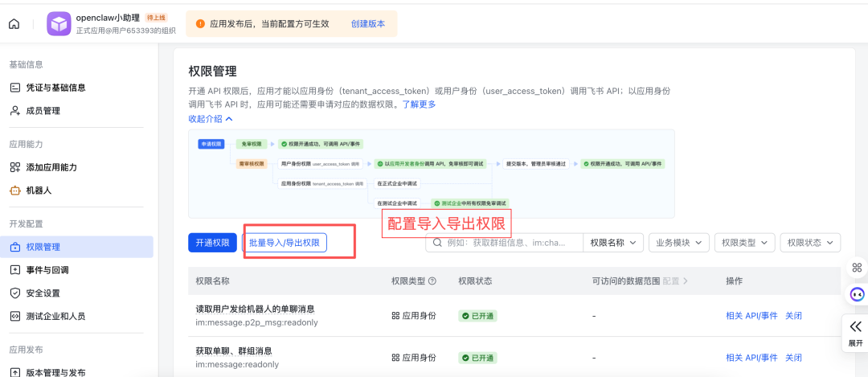Click help icon next to 权限类型 header
Viewport: 868px width, 377px height.
(432, 281)
